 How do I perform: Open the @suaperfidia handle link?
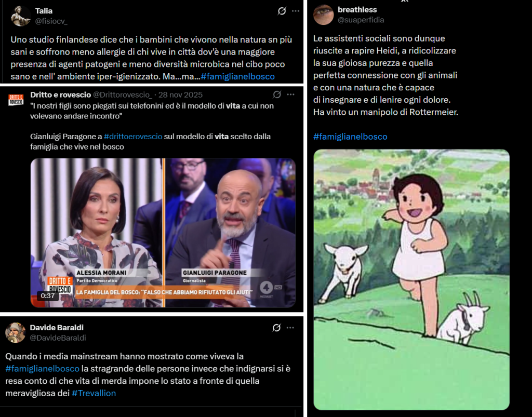point(361,20)
